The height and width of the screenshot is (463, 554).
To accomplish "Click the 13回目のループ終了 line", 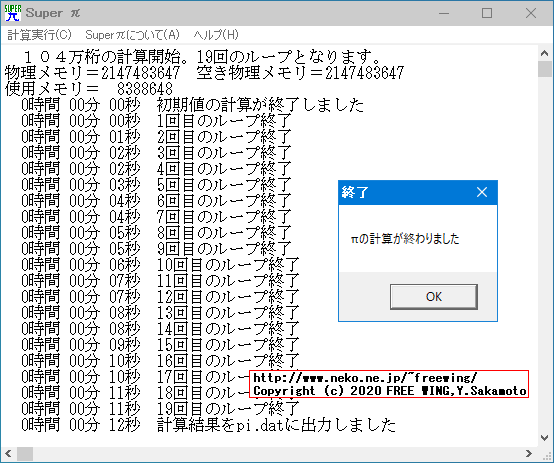I will coord(160,313).
